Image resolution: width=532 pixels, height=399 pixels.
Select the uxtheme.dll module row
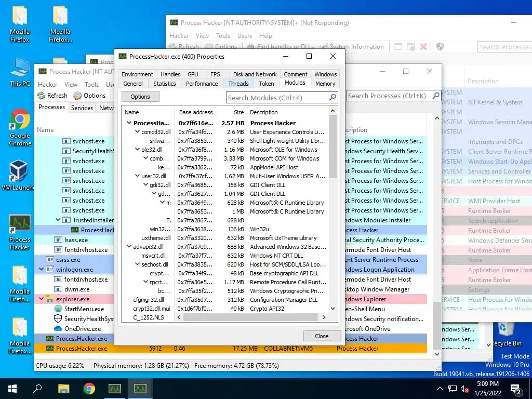click(x=225, y=238)
